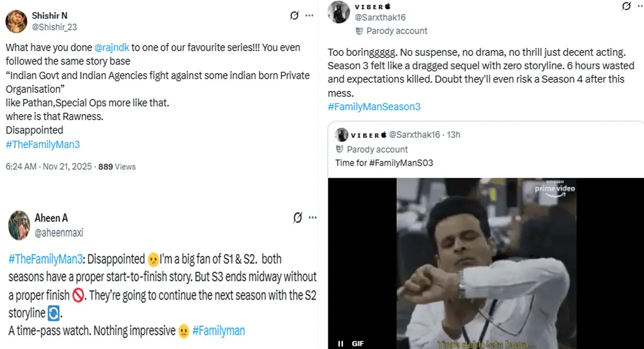644x349 pixels.
Task: Open Shishir N's profile picture
Action: 17,21
